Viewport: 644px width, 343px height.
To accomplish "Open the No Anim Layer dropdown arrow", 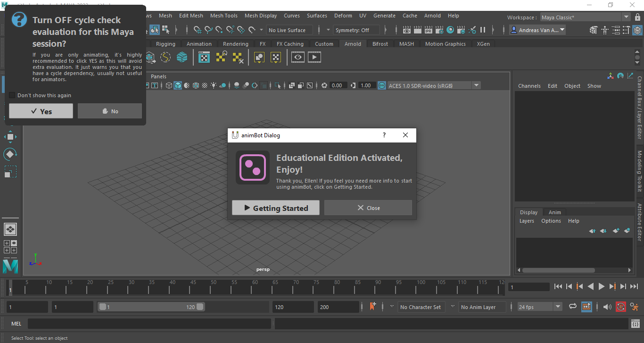I will tap(453, 307).
